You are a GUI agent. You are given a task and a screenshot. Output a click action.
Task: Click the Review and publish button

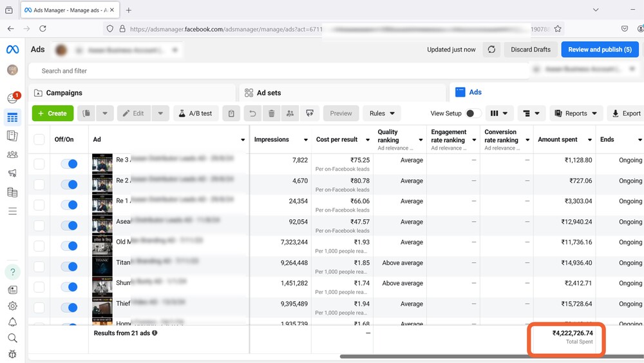[600, 50]
